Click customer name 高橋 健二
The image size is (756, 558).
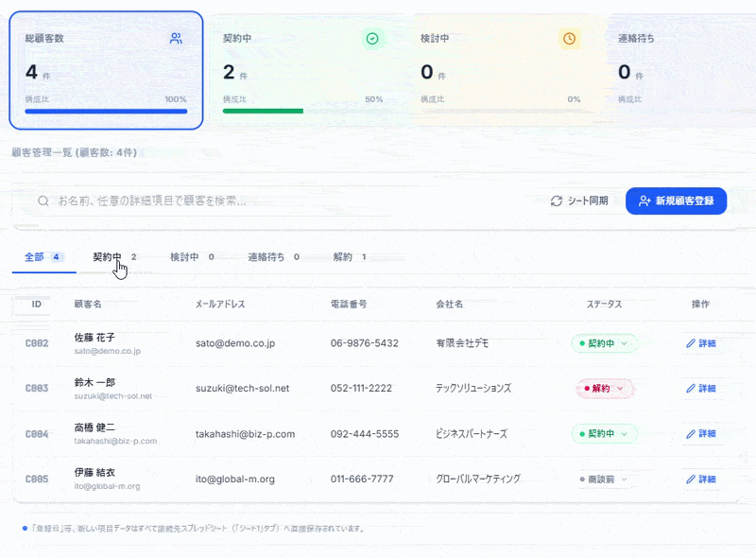pos(94,427)
